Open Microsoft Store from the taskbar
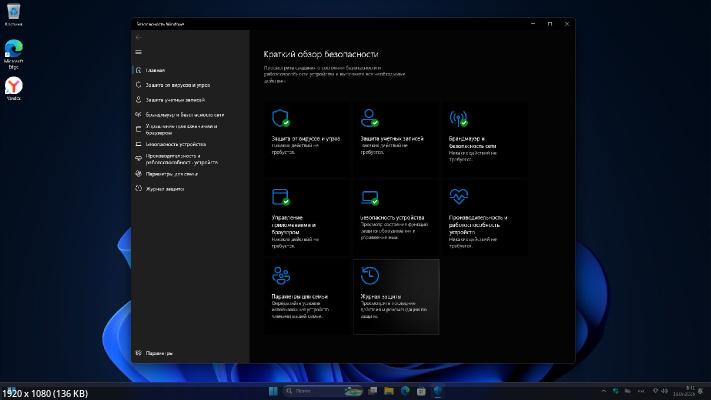 (x=421, y=391)
